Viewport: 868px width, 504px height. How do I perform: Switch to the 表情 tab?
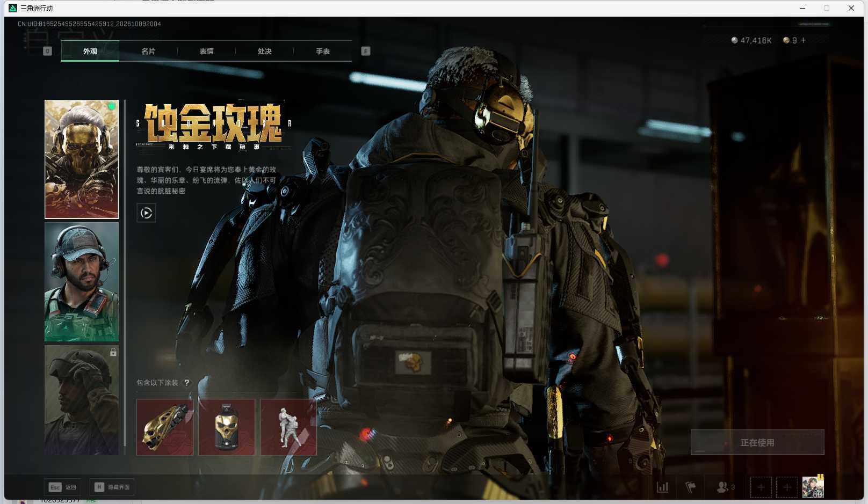click(x=206, y=52)
